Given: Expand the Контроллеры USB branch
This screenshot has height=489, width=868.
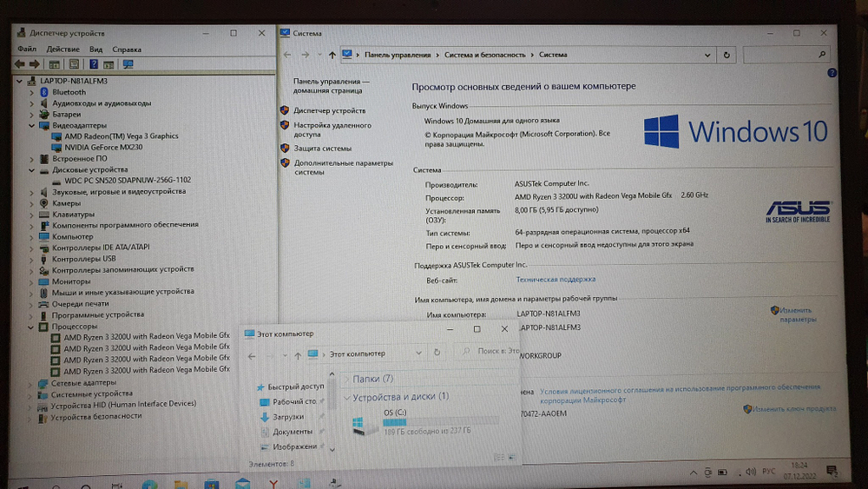Looking at the screenshot, I should pyautogui.click(x=31, y=259).
